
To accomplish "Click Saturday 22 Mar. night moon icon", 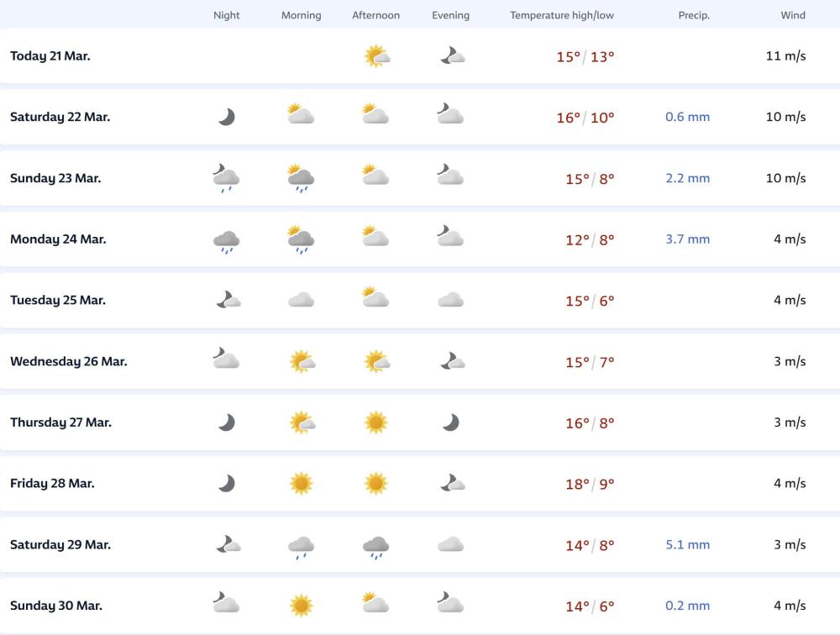I will point(226,117).
